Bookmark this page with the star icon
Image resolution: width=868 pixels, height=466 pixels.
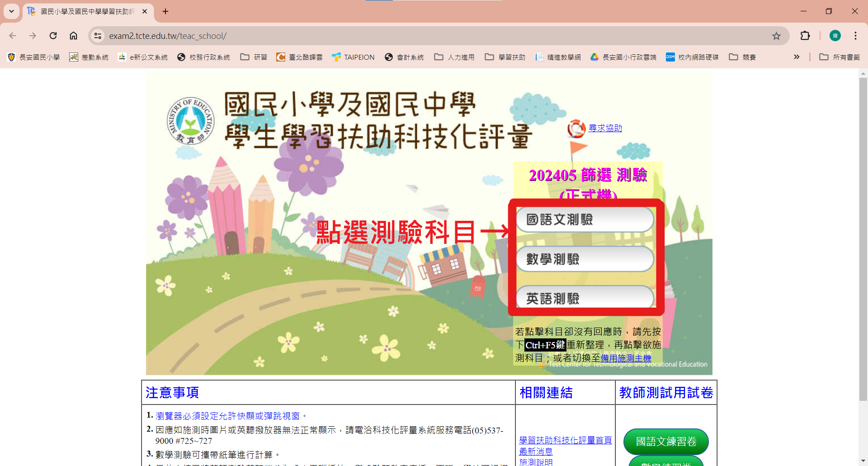pos(776,36)
